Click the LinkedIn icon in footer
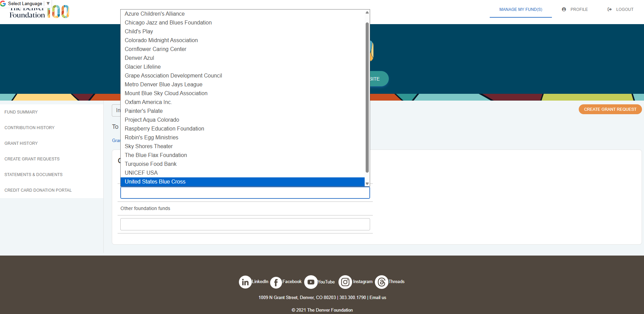The width and height of the screenshot is (644, 314). tap(245, 282)
